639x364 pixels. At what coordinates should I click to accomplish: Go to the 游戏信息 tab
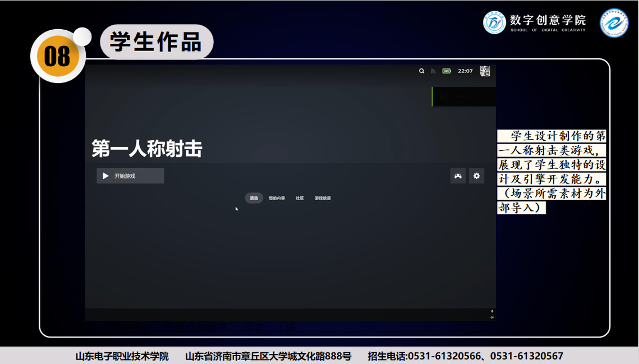323,198
